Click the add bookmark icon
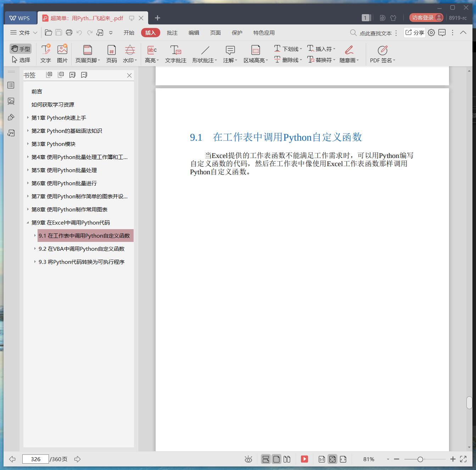Image resolution: width=476 pixels, height=470 pixels. click(72, 75)
